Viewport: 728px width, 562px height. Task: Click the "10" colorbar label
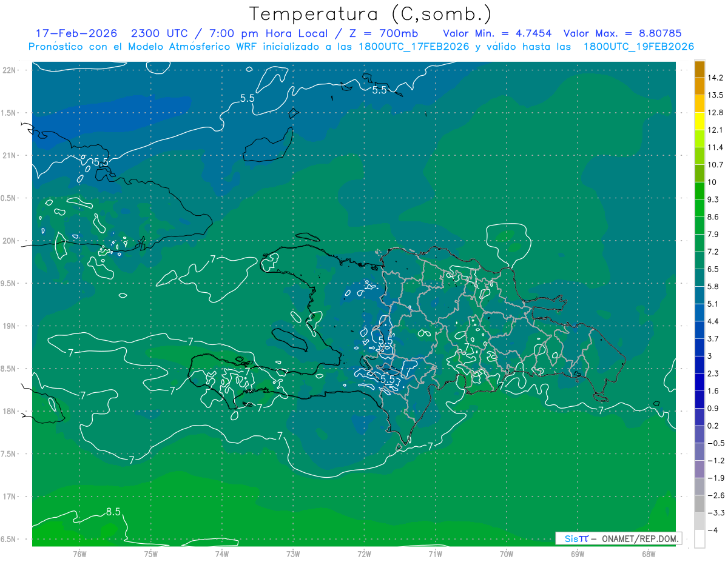712,182
